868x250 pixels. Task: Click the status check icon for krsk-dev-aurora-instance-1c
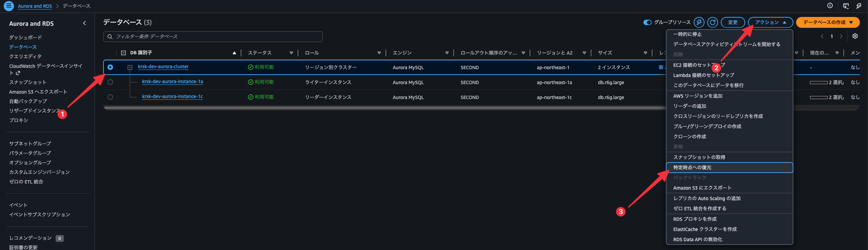[x=251, y=97]
